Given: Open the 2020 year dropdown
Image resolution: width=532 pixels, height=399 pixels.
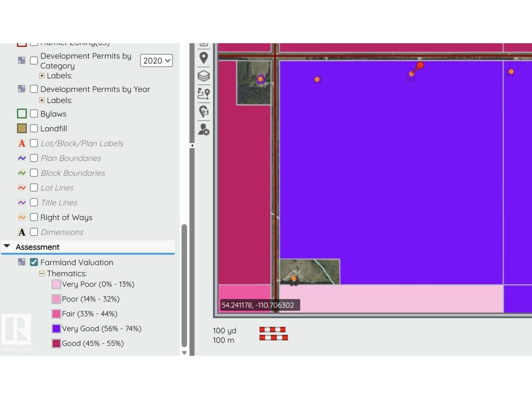Looking at the screenshot, I should click(x=156, y=61).
